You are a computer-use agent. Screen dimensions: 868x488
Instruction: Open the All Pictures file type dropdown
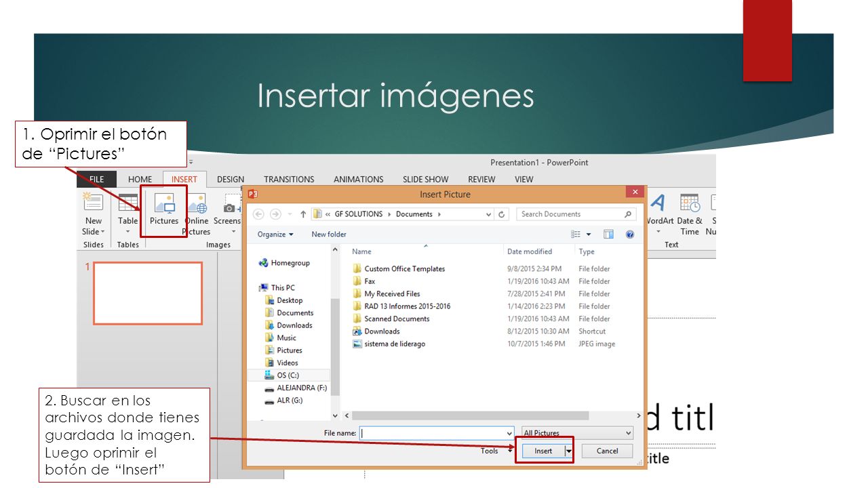point(577,433)
